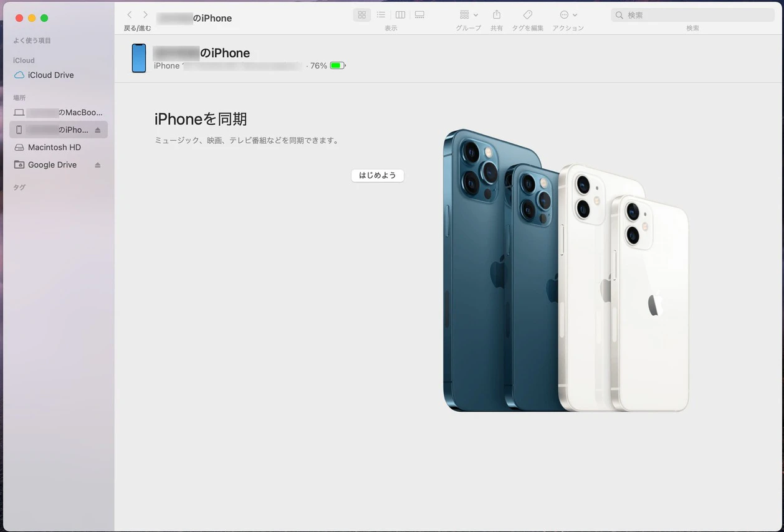
Task: Click the iPhone device icon in header
Action: pyautogui.click(x=139, y=59)
